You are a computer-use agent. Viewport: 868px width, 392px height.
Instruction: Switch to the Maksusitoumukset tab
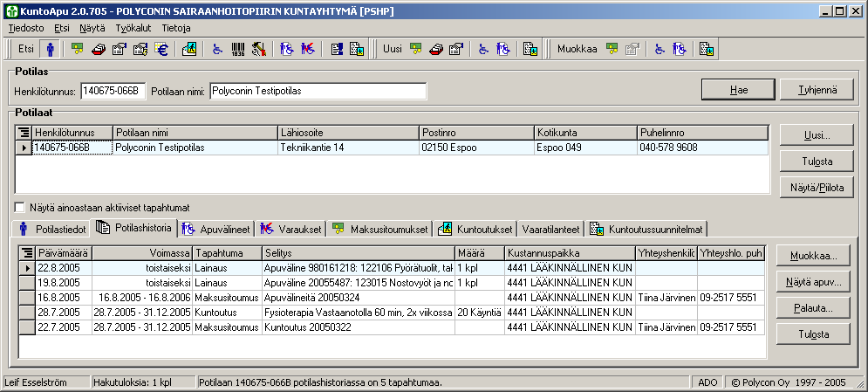click(x=379, y=229)
